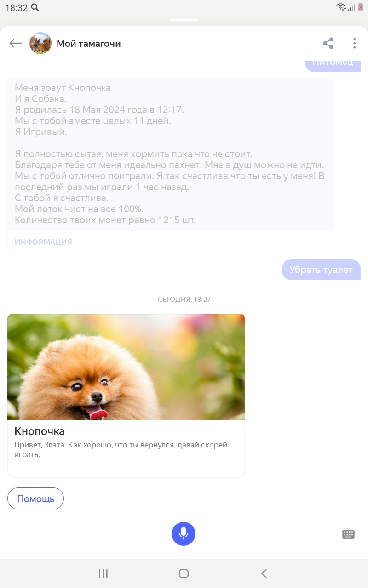The width and height of the screenshot is (368, 588).
Task: Open Android recent apps button
Action: pyautogui.click(x=103, y=573)
